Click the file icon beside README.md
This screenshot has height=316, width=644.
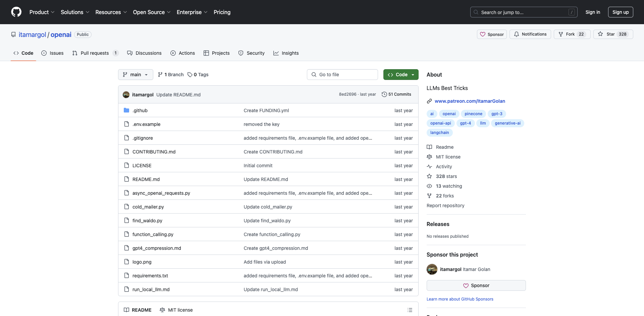(126, 179)
